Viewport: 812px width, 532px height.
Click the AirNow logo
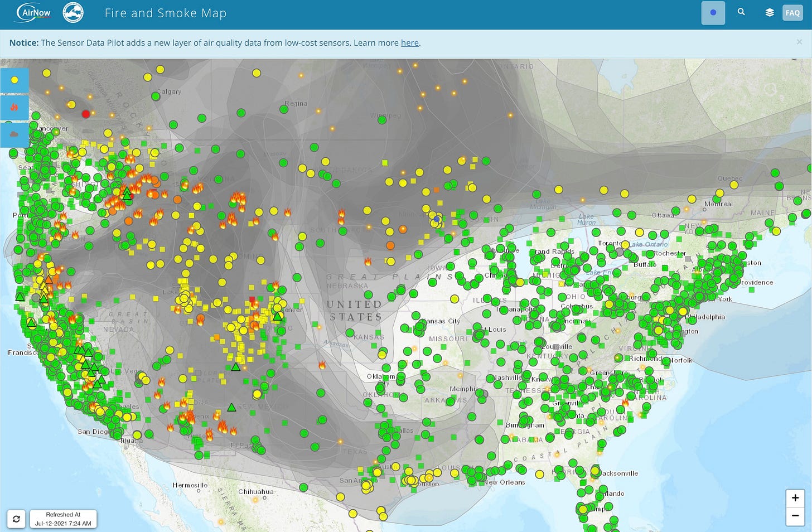(33, 12)
